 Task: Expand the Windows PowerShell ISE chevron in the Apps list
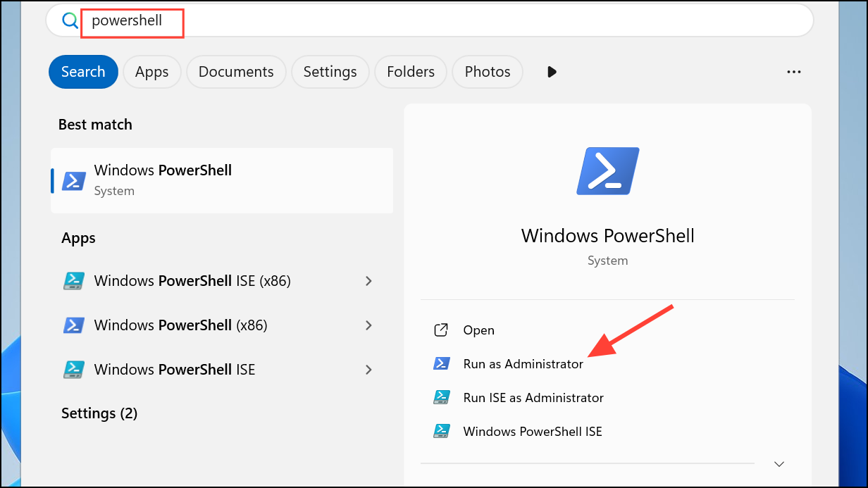coord(368,370)
